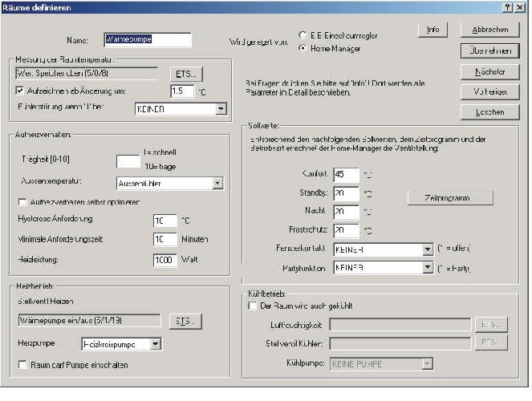Viewport: 532px width, 401px height.
Task: Toggle 'Aufzeichnen ab Änderung um' checkbox
Action: coord(22,92)
